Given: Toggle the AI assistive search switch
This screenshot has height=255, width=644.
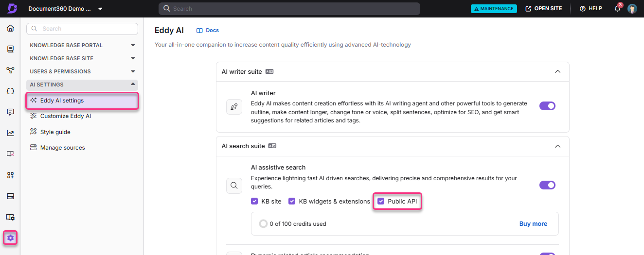Looking at the screenshot, I should [x=547, y=185].
